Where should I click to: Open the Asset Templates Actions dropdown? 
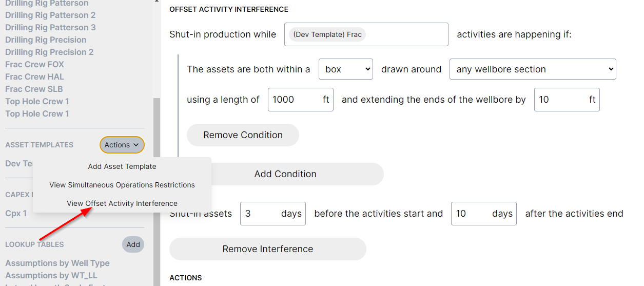pos(122,145)
